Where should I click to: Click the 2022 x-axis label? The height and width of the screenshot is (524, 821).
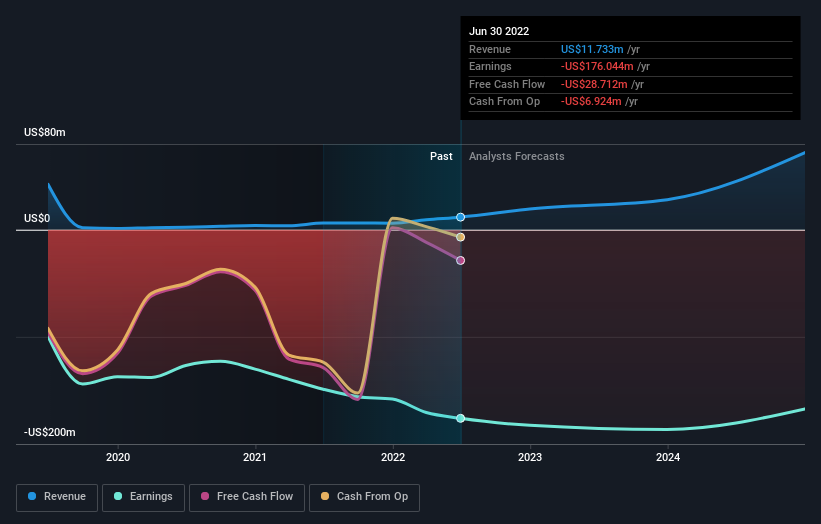coord(393,457)
